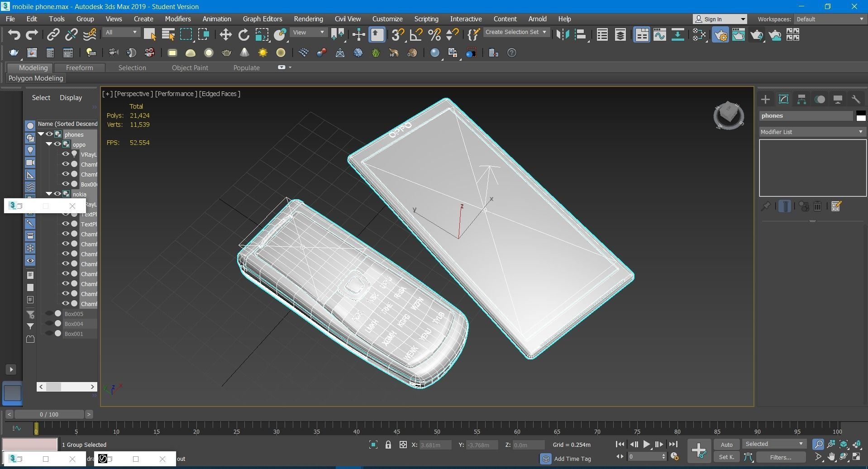Image resolution: width=868 pixels, height=469 pixels.
Task: Click the Filters... button
Action: pyautogui.click(x=780, y=457)
